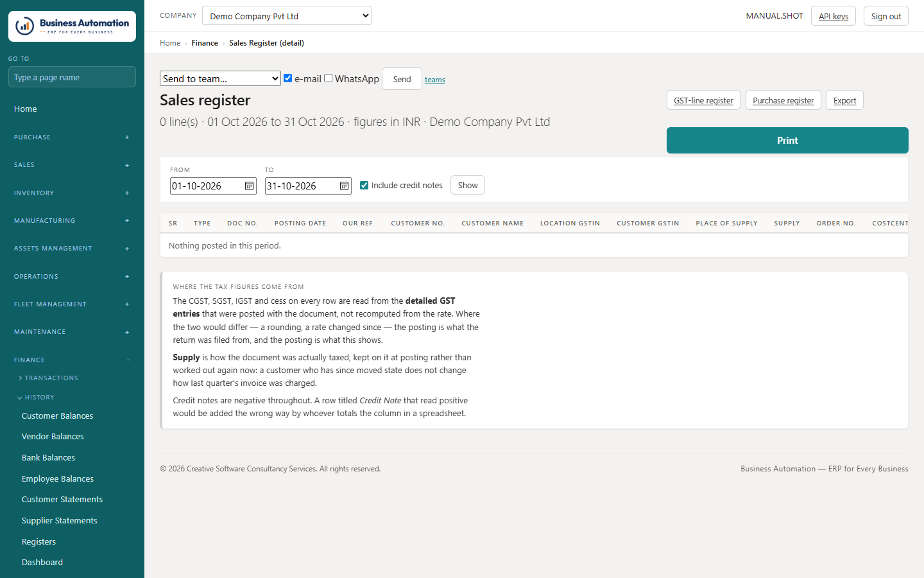Image resolution: width=924 pixels, height=578 pixels.
Task: Click the Business Automation logo
Action: 72,26
